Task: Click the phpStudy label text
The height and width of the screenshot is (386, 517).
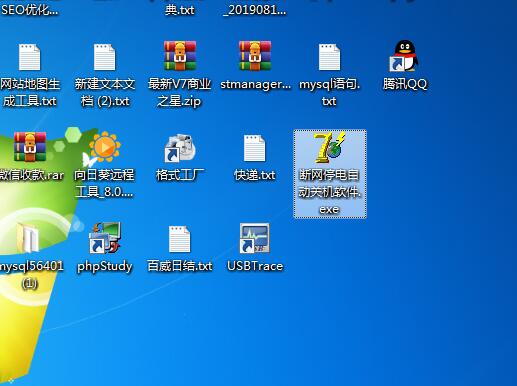Action: click(104, 266)
